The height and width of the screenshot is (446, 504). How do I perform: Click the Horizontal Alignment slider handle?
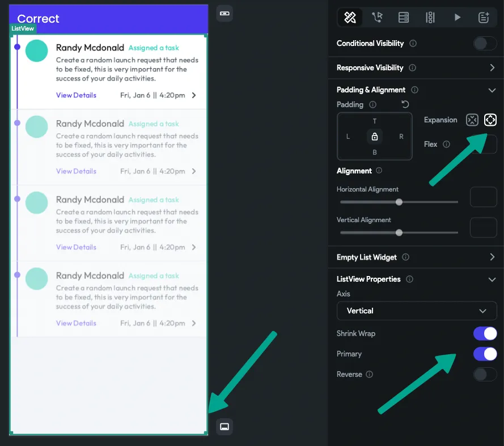point(399,202)
